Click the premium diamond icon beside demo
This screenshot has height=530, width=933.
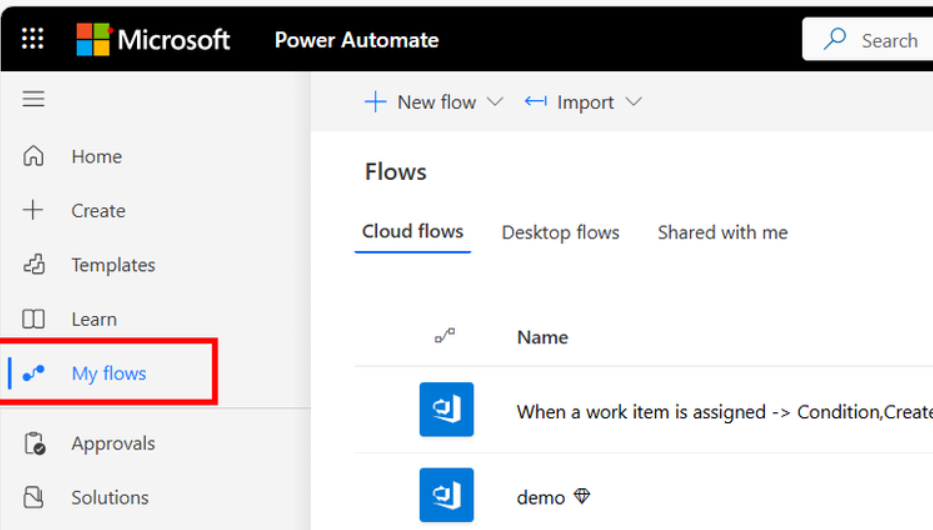pyautogui.click(x=582, y=495)
